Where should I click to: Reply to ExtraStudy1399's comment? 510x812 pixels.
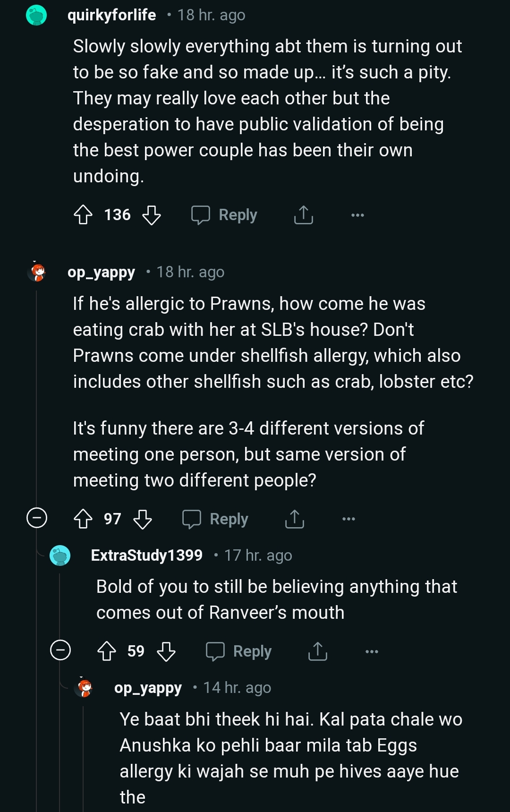click(x=239, y=651)
